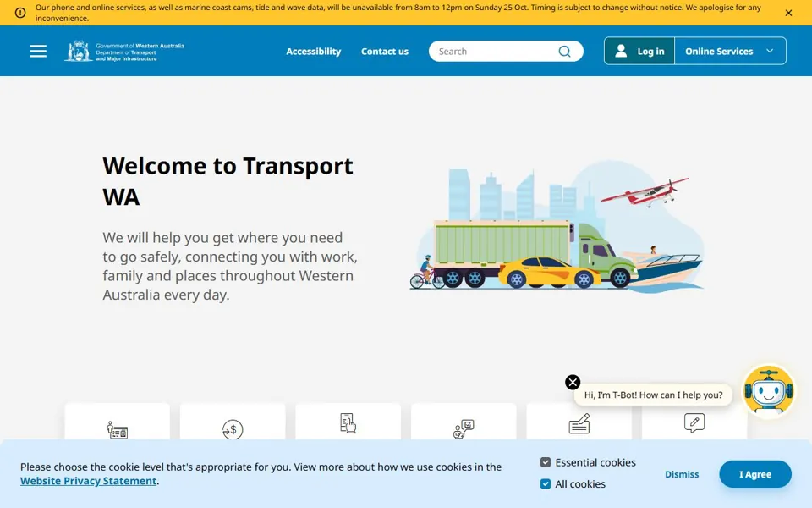
Task: Open the Accessibility page
Action: coord(313,52)
